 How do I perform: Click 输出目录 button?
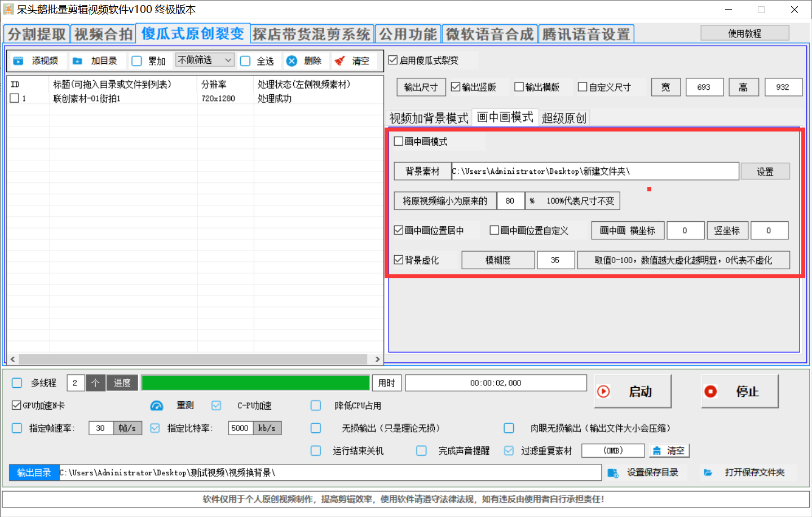34,472
